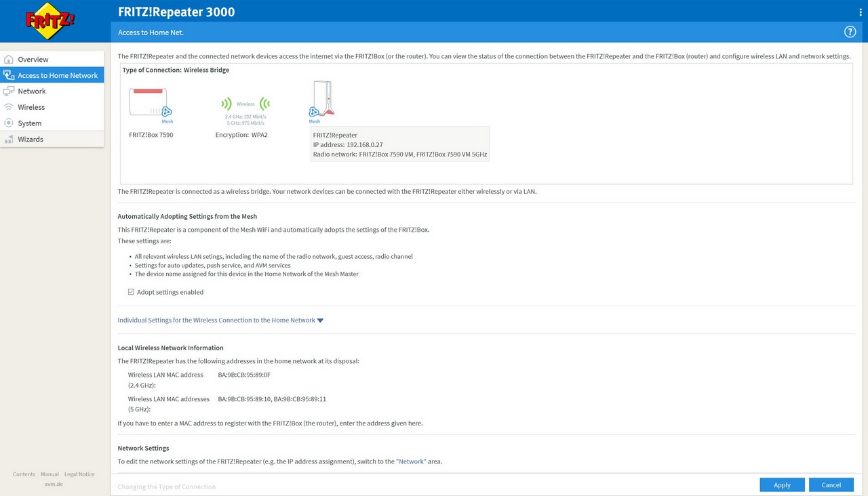Open the Manual footer link

tap(50, 474)
